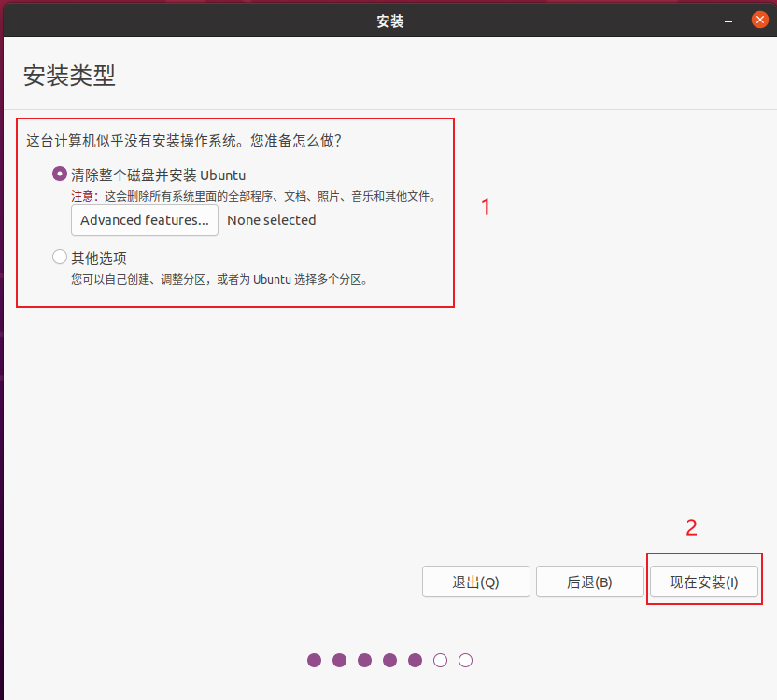This screenshot has width=777, height=700.
Task: Select erase disk and install Ubuntu option
Action: pos(60,175)
